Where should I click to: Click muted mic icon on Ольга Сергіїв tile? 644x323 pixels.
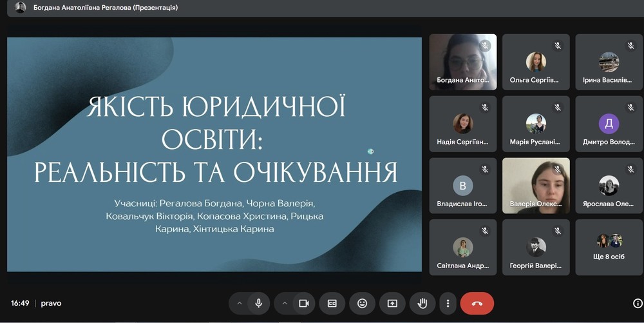coord(558,46)
